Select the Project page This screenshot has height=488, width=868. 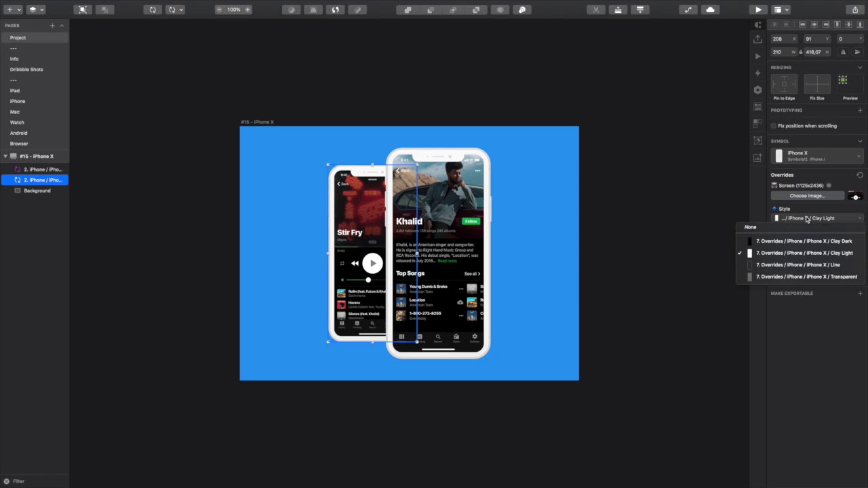pos(35,38)
